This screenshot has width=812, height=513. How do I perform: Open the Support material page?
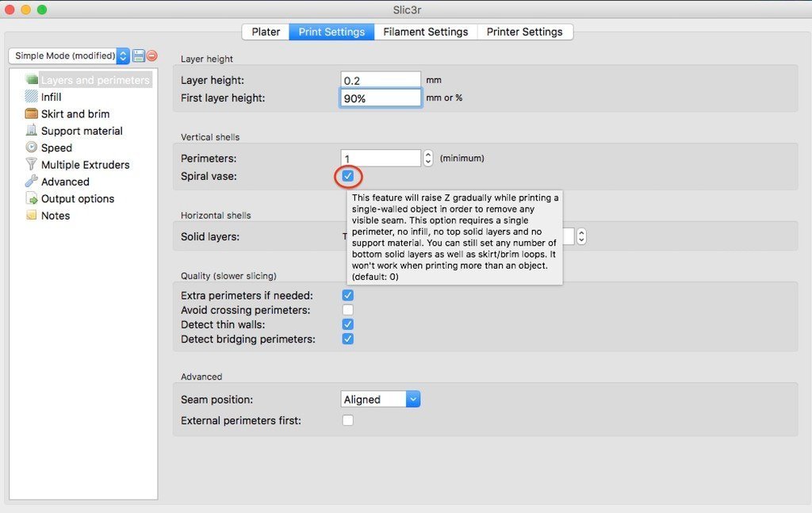click(x=82, y=131)
